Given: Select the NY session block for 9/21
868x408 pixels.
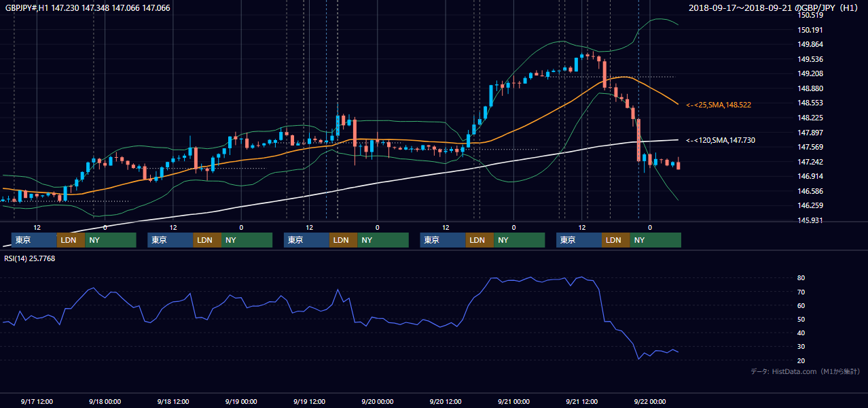Looking at the screenshot, I should (655, 240).
